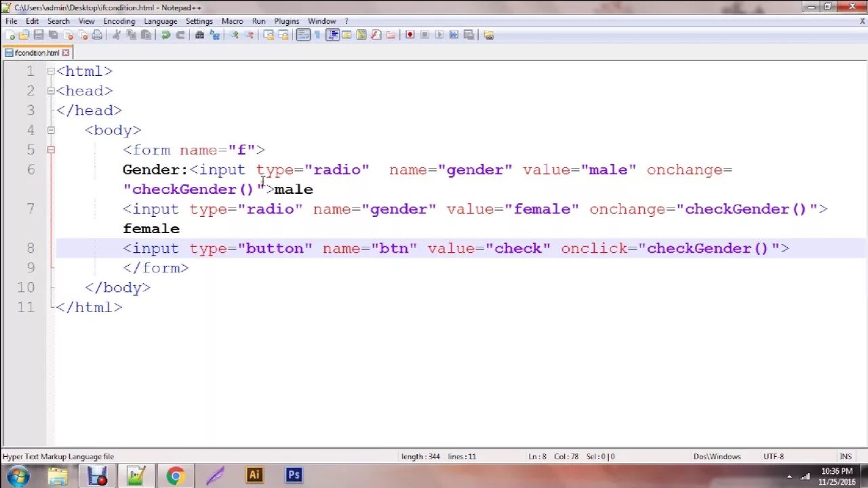The width and height of the screenshot is (868, 488).
Task: Click the Synchronize Vertical Scrolling icon
Action: coord(269,35)
